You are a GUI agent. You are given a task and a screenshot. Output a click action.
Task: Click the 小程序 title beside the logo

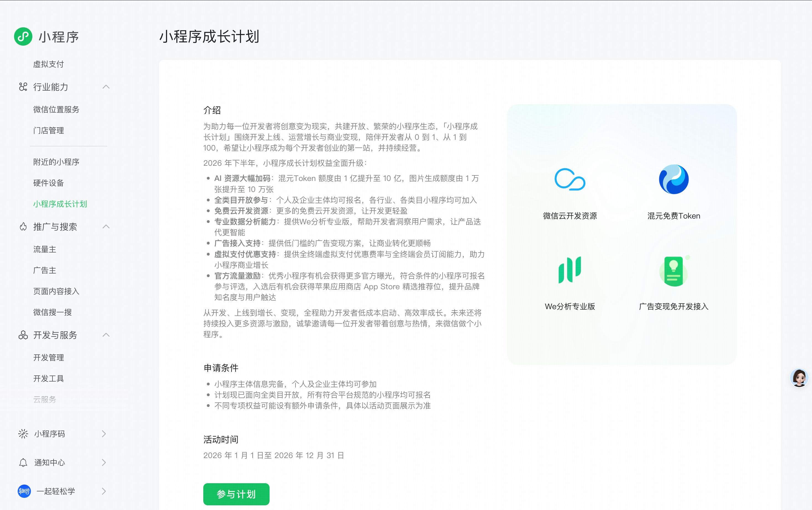point(59,37)
